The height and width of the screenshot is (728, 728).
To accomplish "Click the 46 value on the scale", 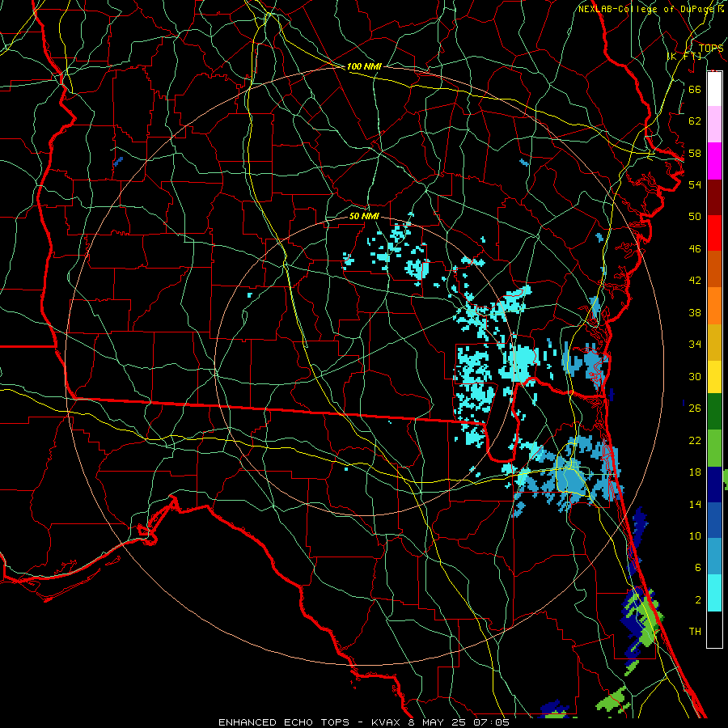I will (695, 248).
